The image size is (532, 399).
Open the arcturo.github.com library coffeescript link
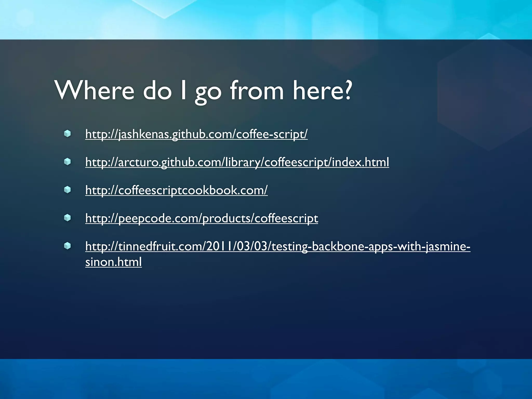click(x=237, y=162)
